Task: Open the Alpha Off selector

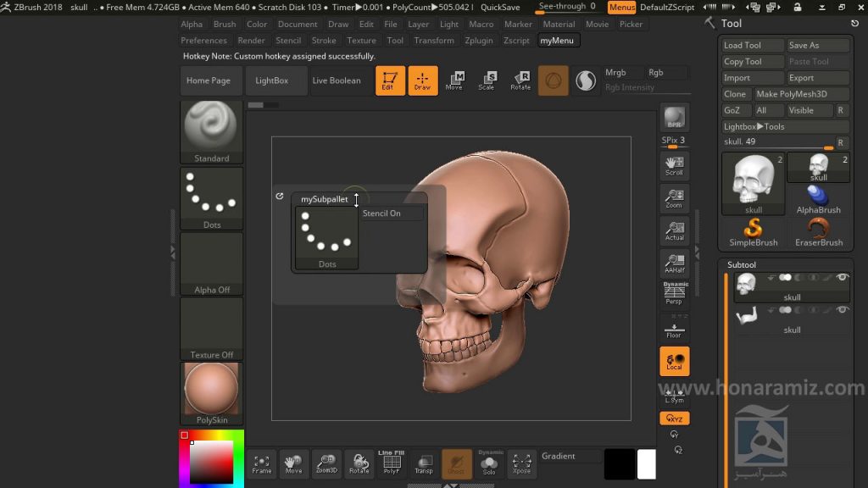Action: [x=211, y=264]
